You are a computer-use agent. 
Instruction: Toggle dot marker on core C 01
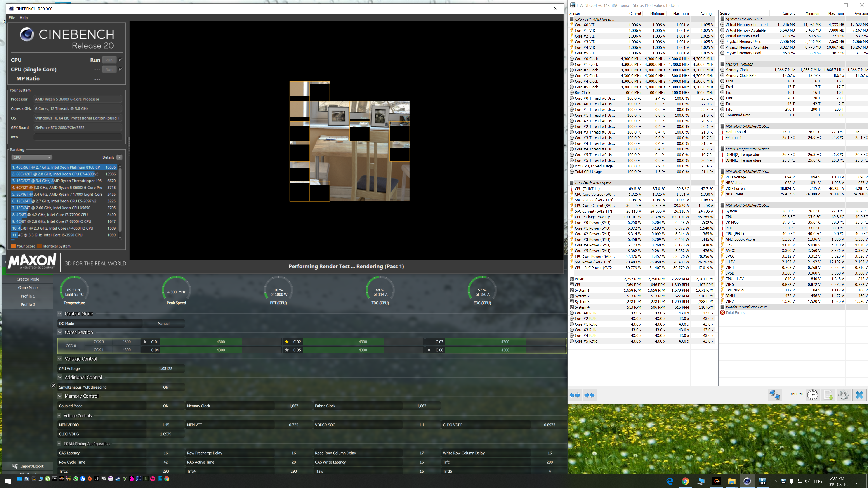tap(145, 342)
